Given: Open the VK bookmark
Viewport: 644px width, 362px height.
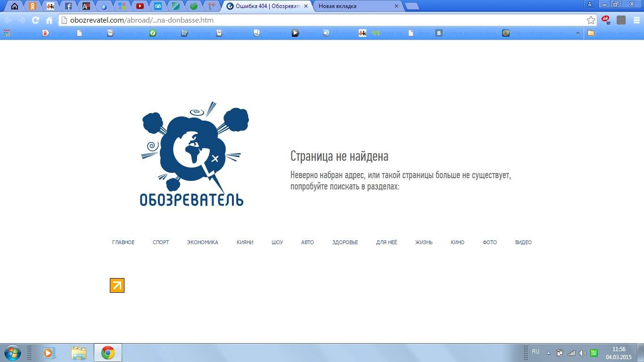Looking at the screenshot, I should pyautogui.click(x=439, y=33).
